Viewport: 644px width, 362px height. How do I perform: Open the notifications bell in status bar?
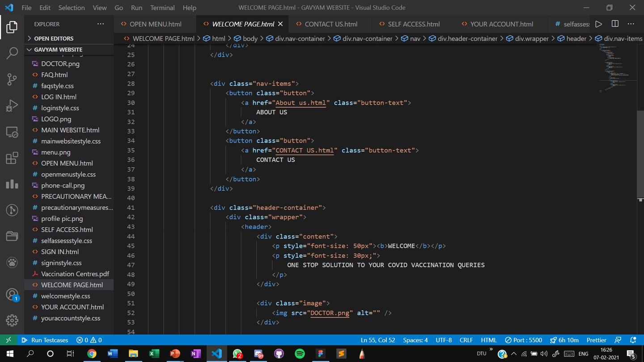pos(633,340)
